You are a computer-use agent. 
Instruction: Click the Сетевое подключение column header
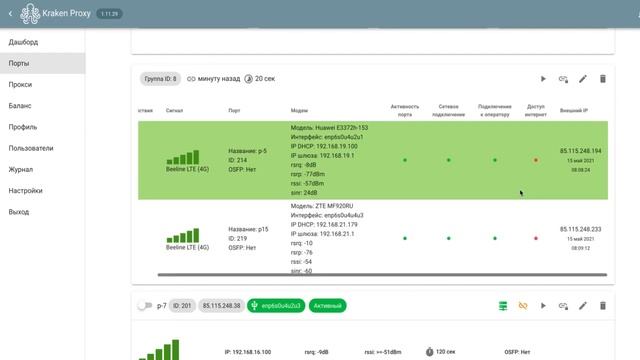(448, 111)
